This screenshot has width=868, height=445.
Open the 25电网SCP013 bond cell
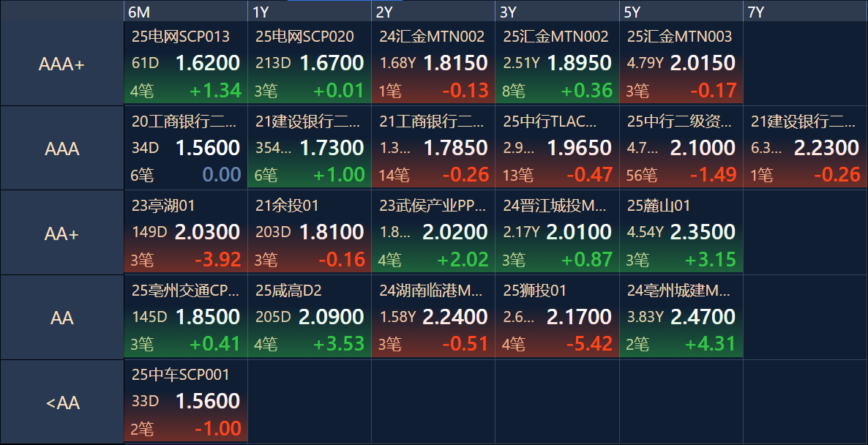(186, 64)
